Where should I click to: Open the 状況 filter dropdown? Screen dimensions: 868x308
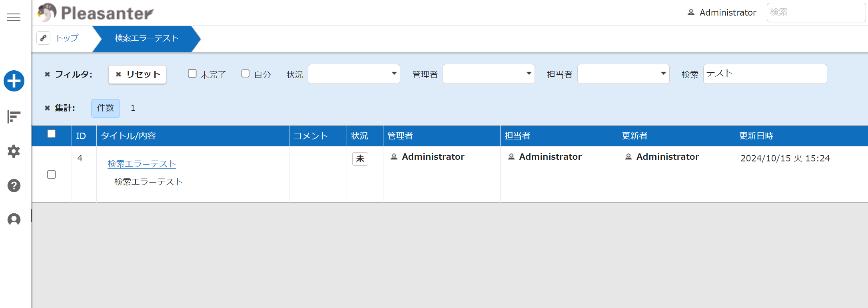[x=354, y=74]
